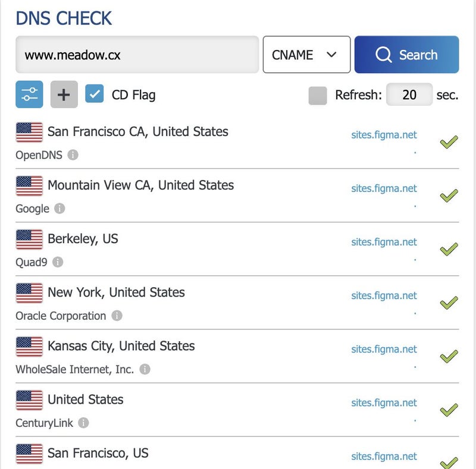Click the info icon next to CenturyLink

(x=84, y=423)
